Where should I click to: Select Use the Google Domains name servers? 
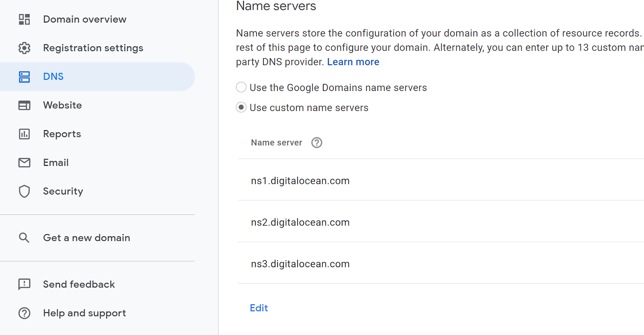(241, 87)
